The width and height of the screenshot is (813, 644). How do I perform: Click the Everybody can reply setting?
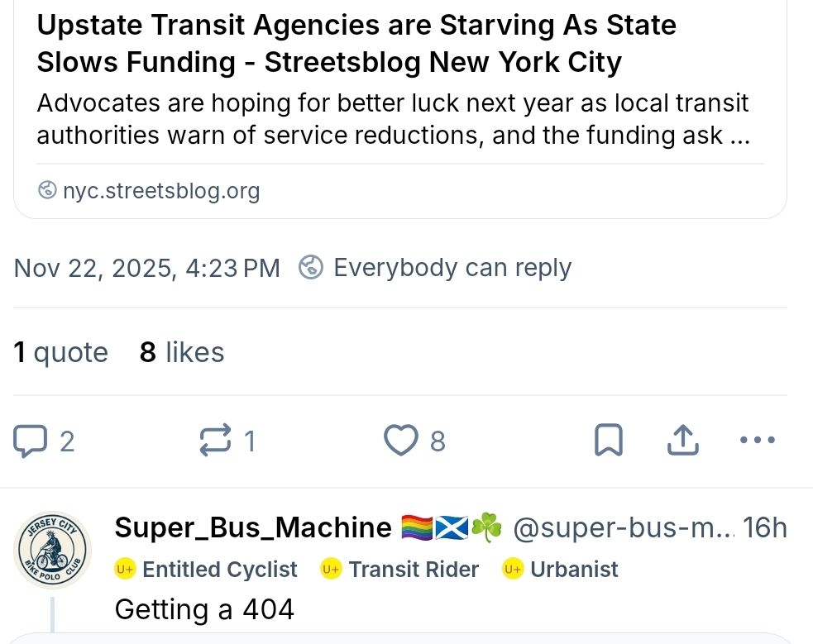pyautogui.click(x=452, y=268)
